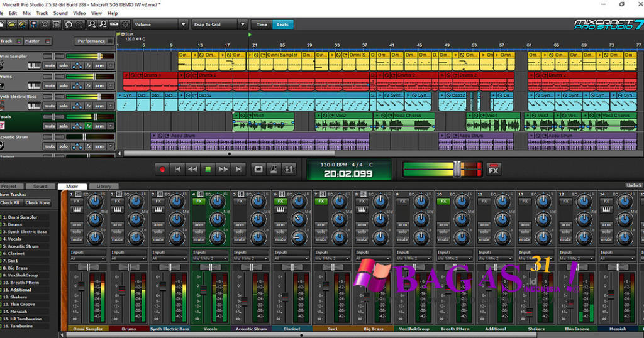Click the green fx button on Vocals track
644x338 pixels.
click(x=88, y=126)
